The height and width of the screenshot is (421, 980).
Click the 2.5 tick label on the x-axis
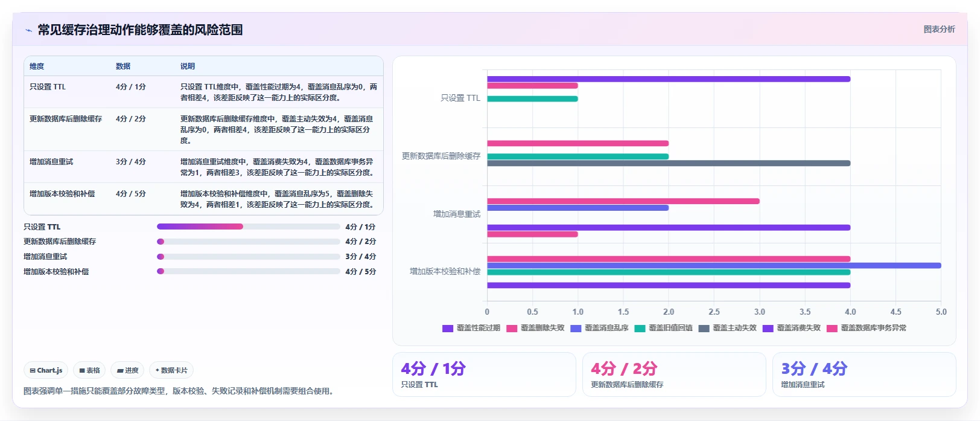(714, 312)
